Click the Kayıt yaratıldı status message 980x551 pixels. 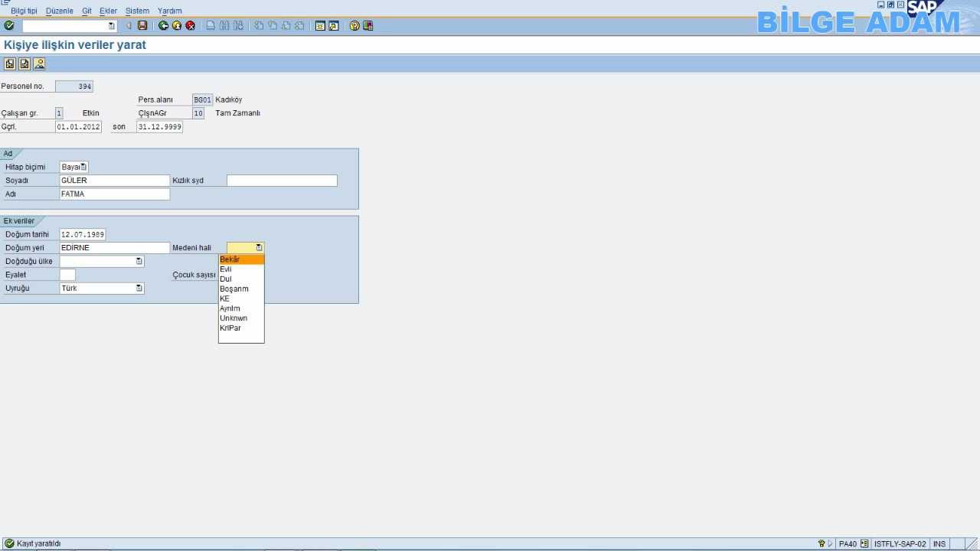[x=38, y=544]
